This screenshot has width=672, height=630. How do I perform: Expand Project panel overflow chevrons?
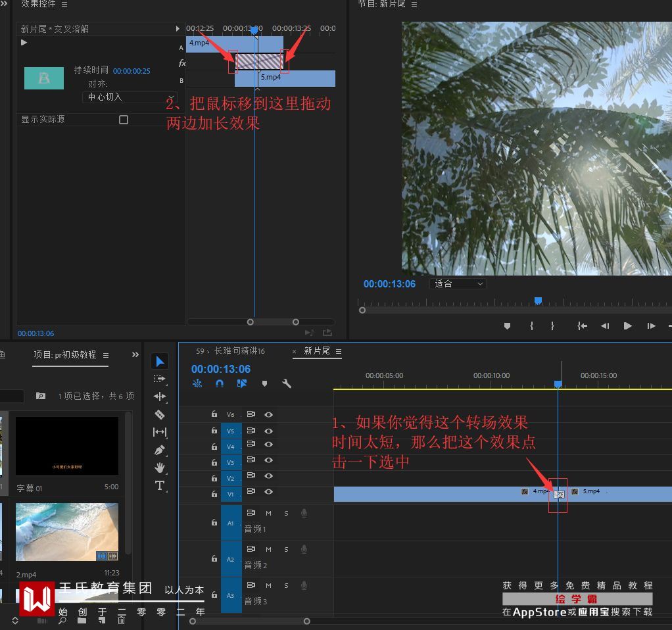(x=135, y=354)
